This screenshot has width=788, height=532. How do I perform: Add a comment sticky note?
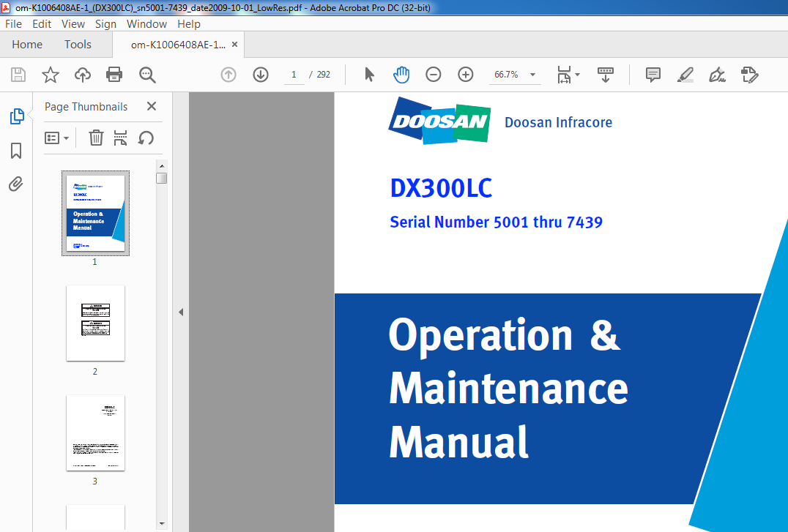coord(653,75)
